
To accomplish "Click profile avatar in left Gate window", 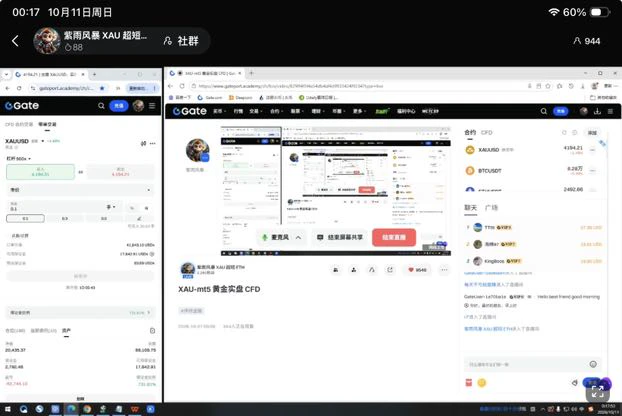I will [x=138, y=106].
